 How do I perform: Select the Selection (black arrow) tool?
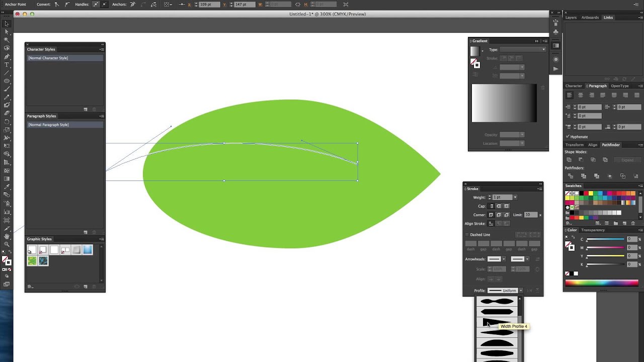7,24
